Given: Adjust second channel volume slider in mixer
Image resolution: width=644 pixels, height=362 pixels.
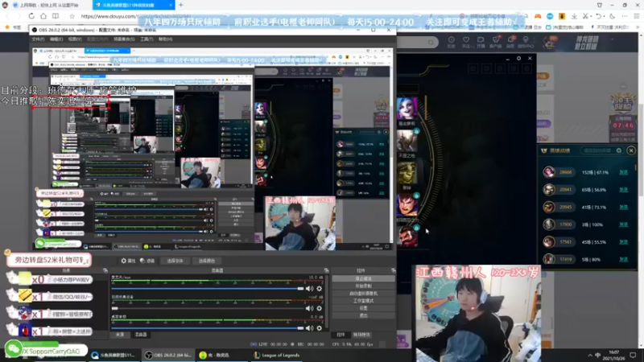Looking at the screenshot, I should point(208,308).
